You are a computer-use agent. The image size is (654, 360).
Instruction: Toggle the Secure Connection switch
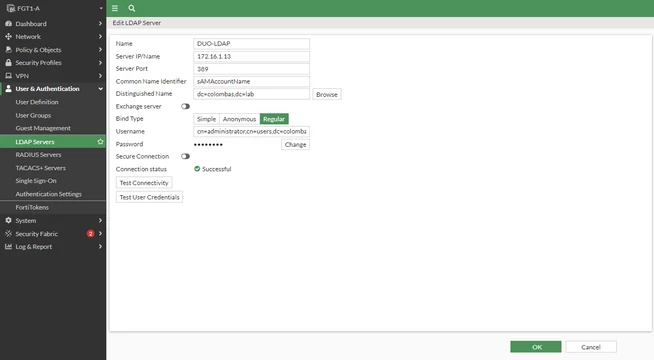pyautogui.click(x=185, y=156)
